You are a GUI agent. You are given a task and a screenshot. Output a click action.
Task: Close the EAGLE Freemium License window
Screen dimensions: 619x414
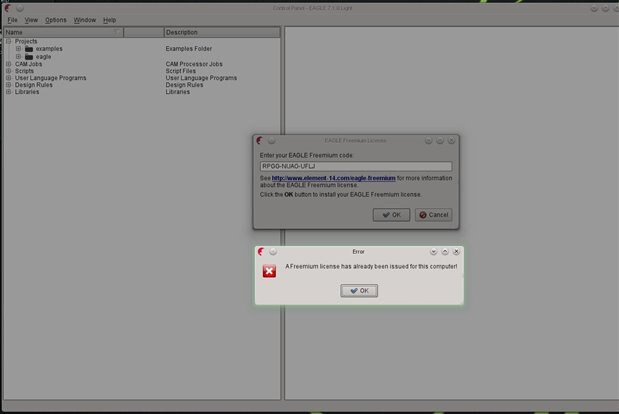pos(451,140)
